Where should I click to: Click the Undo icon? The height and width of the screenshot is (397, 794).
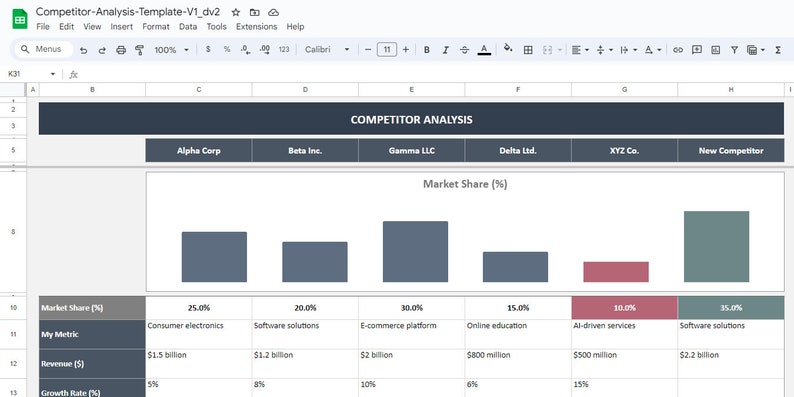84,50
